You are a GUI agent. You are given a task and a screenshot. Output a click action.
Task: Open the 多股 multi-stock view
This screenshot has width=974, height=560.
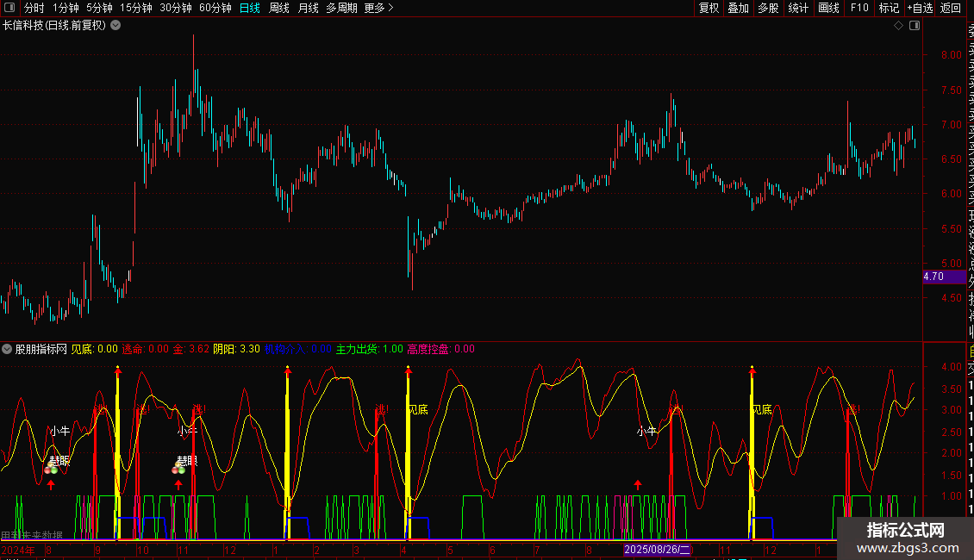768,8
